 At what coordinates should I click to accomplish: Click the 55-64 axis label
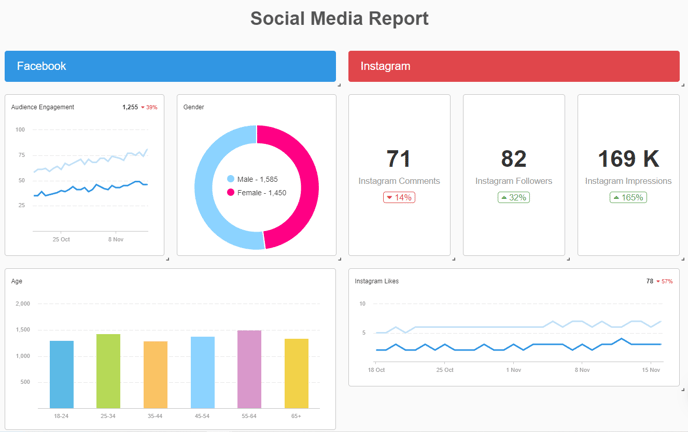249,416
